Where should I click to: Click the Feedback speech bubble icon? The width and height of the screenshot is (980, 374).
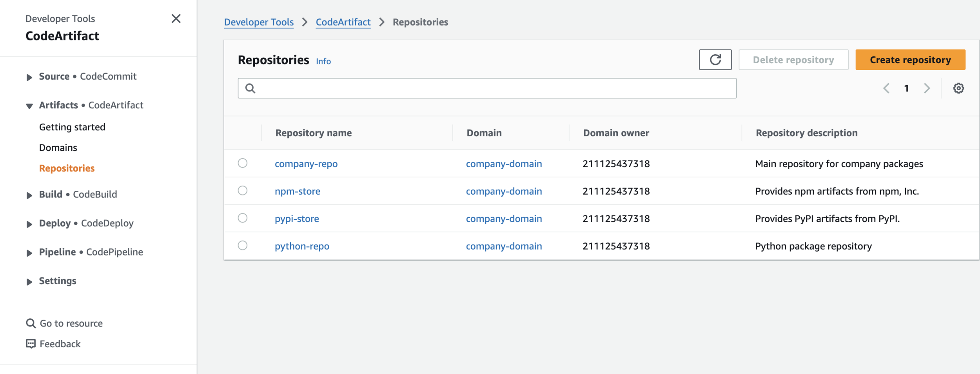(31, 344)
